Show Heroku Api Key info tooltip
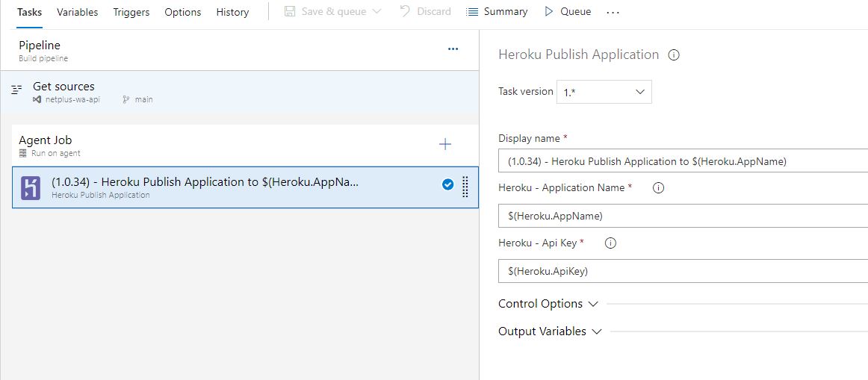 pyautogui.click(x=610, y=243)
